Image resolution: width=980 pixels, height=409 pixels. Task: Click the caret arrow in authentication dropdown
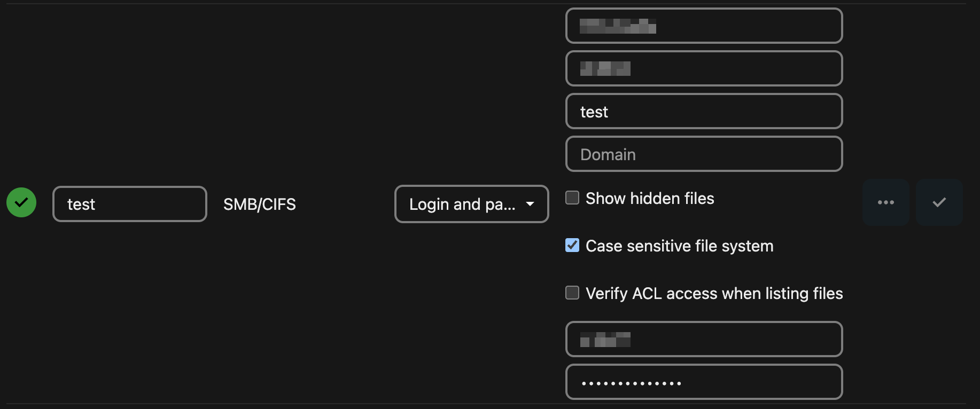pyautogui.click(x=530, y=204)
